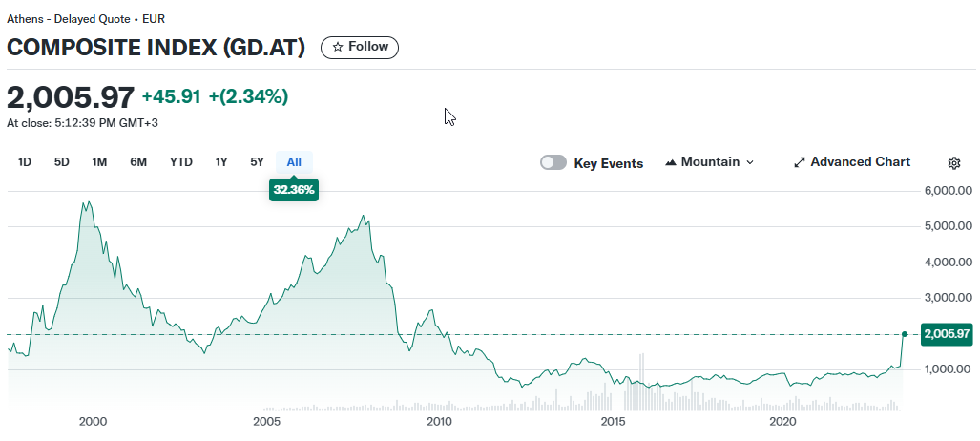The height and width of the screenshot is (441, 980).
Task: Switch to the 1M time range
Action: (x=99, y=162)
